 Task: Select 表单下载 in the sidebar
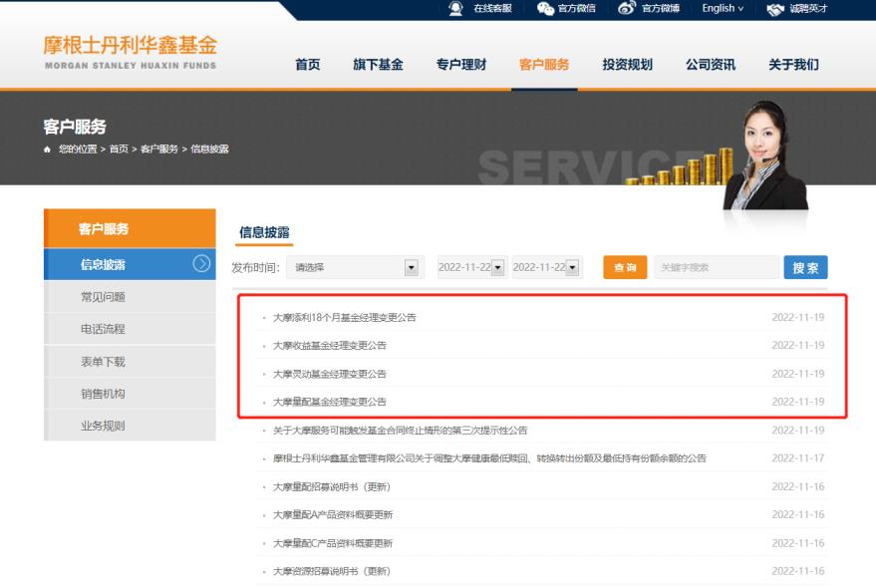[x=103, y=362]
